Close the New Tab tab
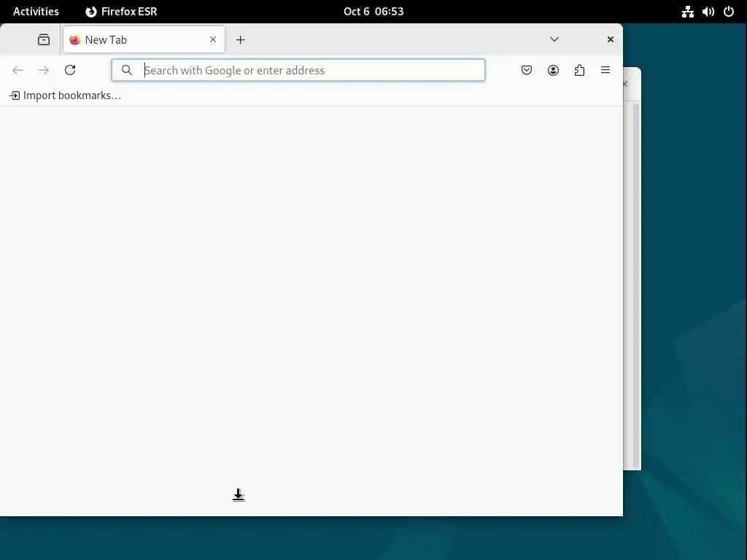Viewport: 747px width, 560px height. (213, 39)
